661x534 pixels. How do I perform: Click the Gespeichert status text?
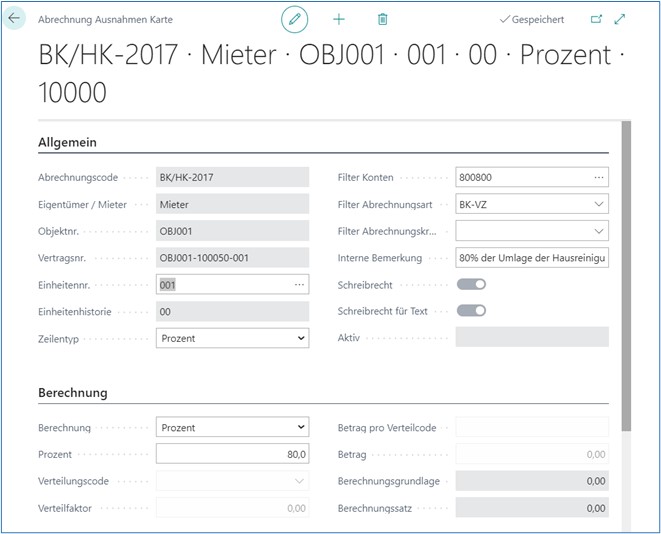pyautogui.click(x=537, y=19)
